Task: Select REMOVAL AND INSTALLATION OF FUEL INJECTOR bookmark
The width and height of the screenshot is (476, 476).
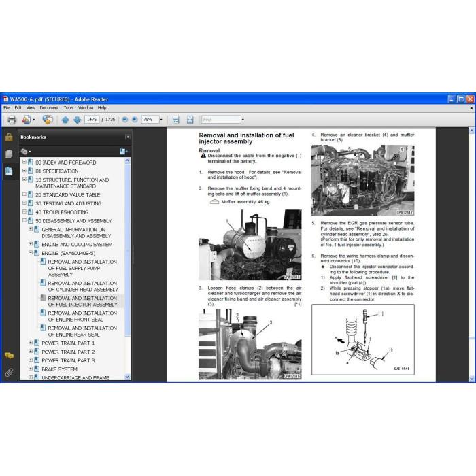Action: [82, 301]
